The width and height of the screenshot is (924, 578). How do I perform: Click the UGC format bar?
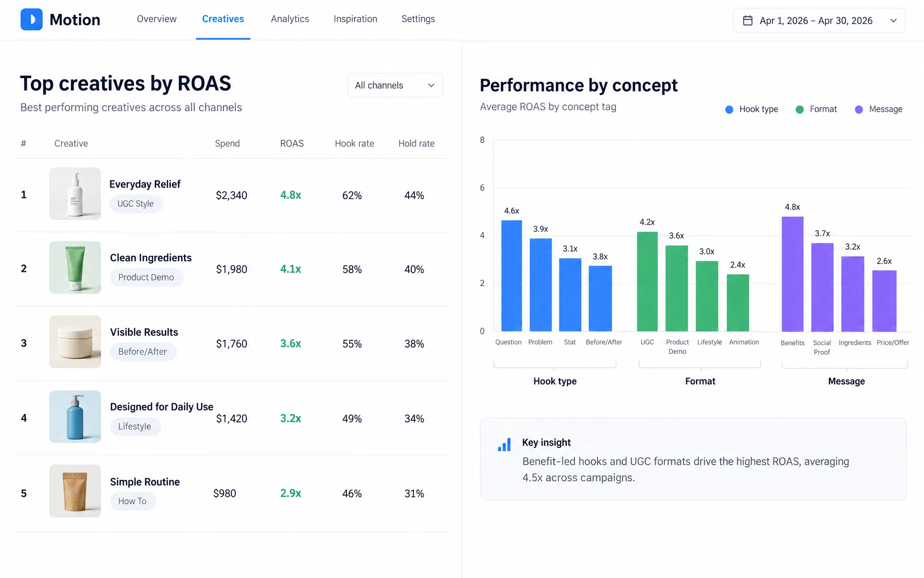point(647,282)
